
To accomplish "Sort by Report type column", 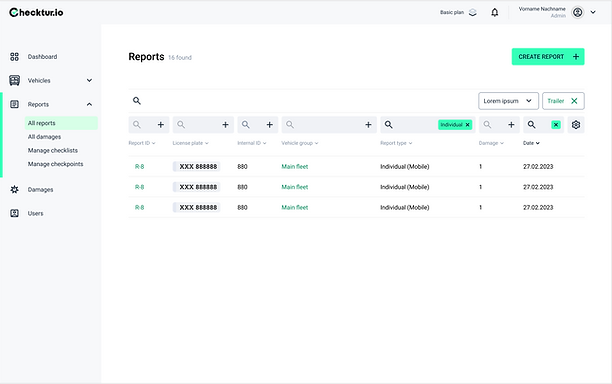I will point(396,143).
